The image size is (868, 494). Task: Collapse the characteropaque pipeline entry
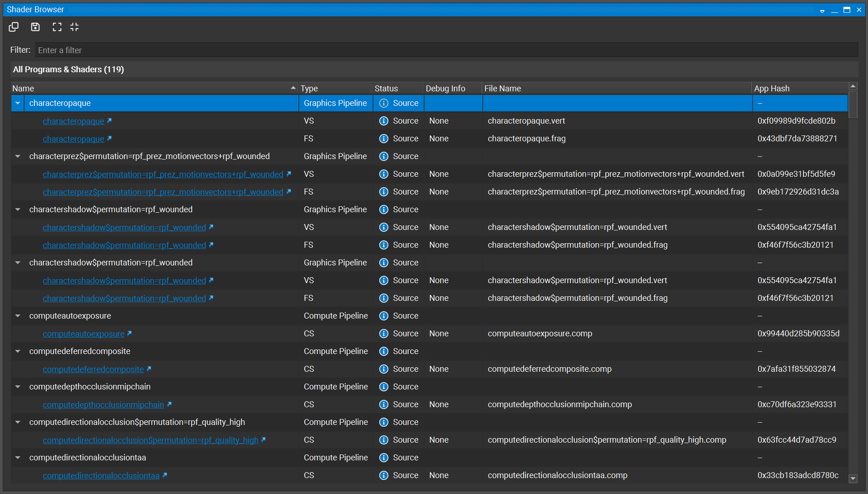click(x=18, y=103)
